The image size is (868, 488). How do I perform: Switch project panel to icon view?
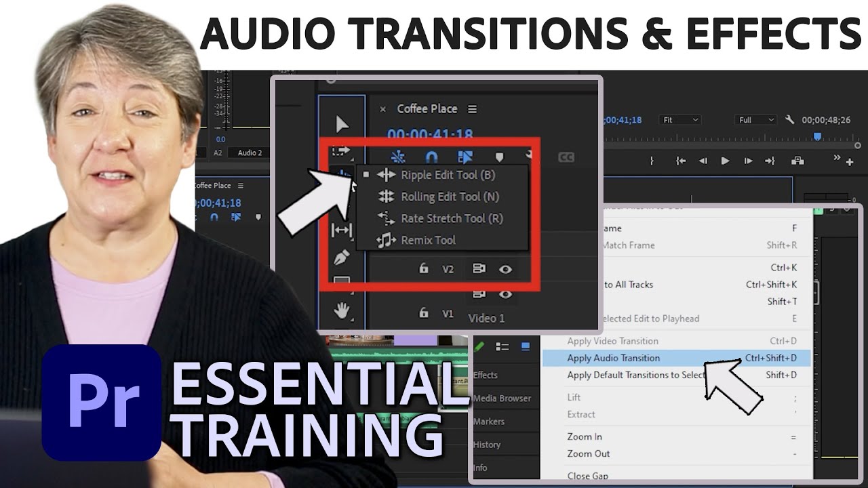[526, 346]
